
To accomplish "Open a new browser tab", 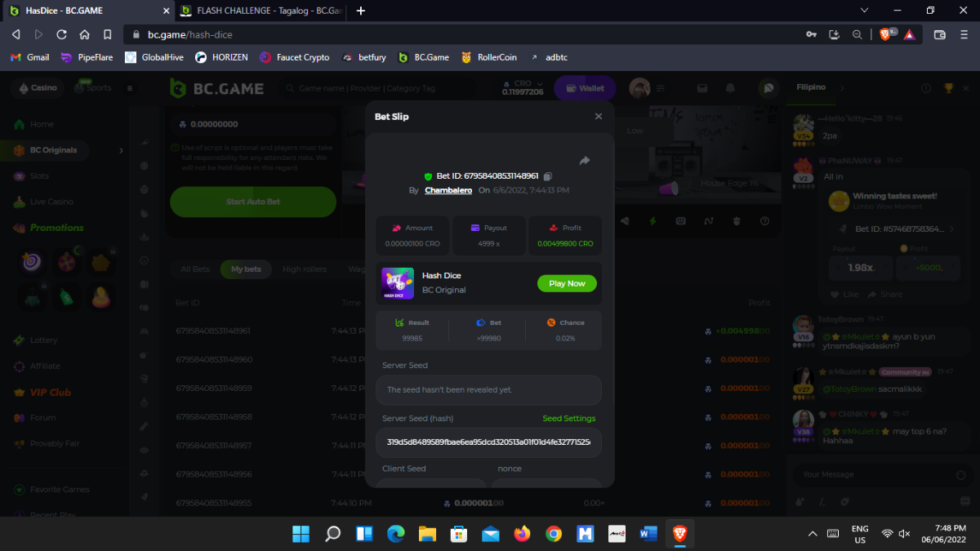I will click(x=361, y=11).
